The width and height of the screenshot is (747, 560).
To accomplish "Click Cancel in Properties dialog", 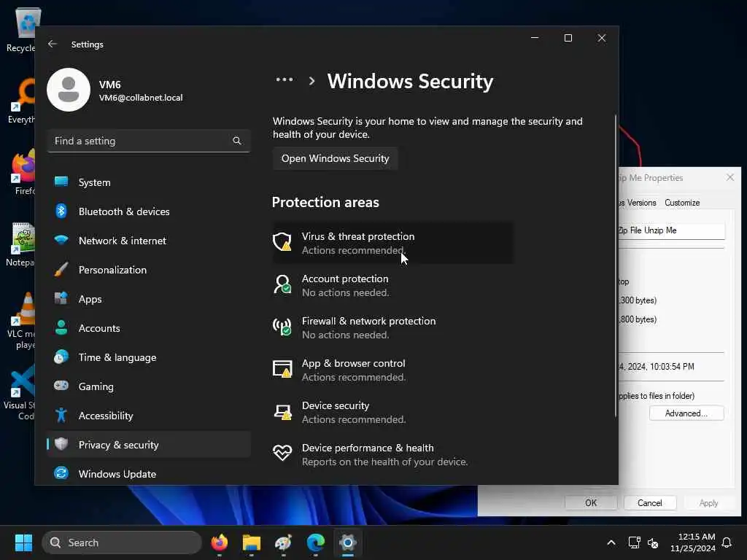I will click(649, 503).
